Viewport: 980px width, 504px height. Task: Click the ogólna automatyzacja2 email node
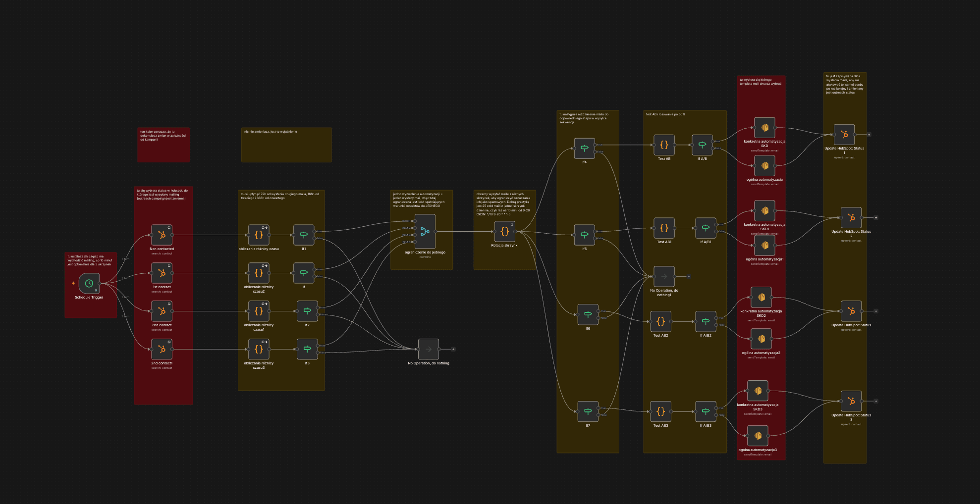coord(761,339)
